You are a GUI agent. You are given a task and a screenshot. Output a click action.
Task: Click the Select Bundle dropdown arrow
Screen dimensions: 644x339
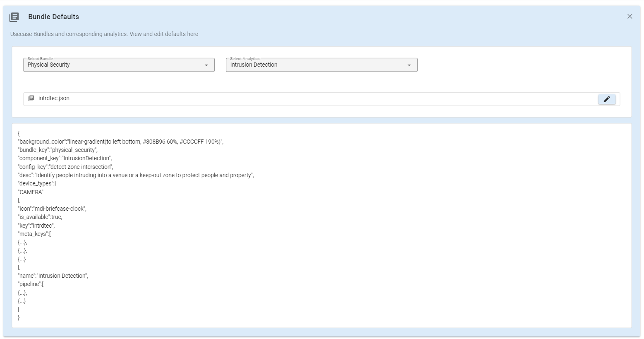(206, 65)
